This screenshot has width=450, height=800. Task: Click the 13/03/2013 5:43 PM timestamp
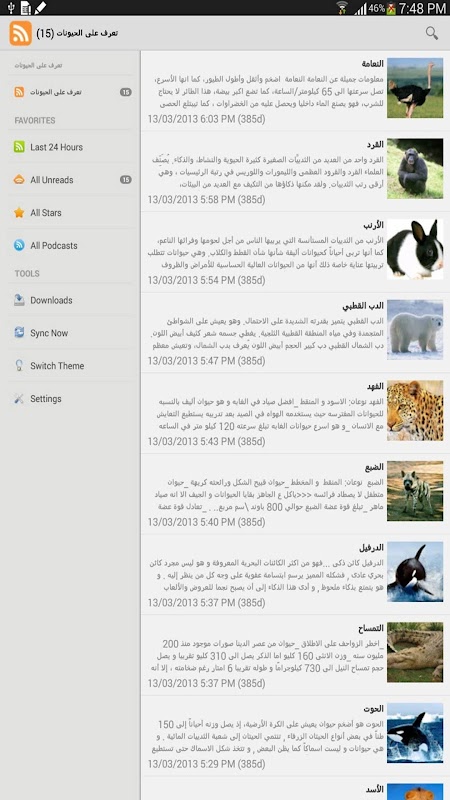pyautogui.click(x=206, y=441)
